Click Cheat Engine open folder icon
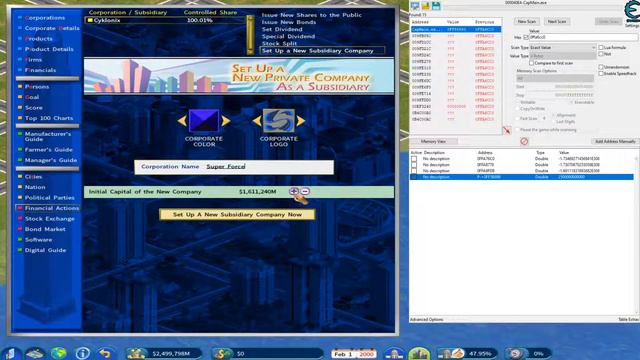This screenshot has width=640, height=360. (425, 6)
